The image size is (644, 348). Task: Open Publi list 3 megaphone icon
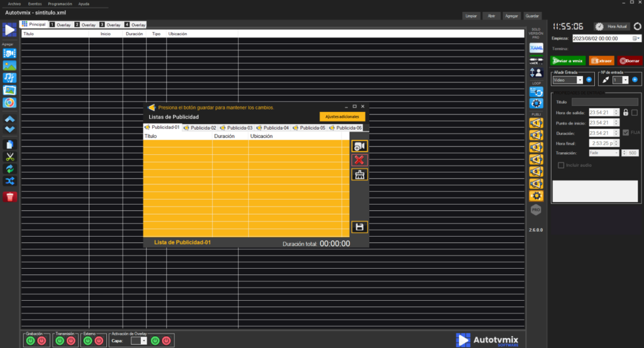[x=536, y=147]
